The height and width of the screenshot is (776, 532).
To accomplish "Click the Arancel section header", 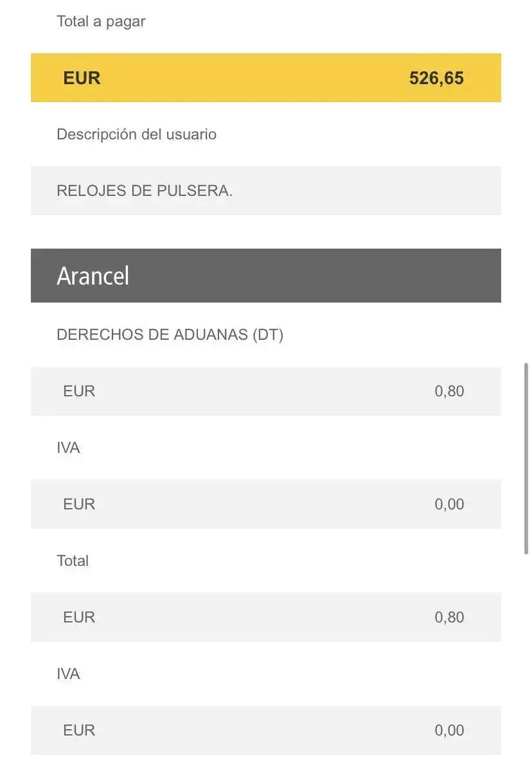I will click(265, 276).
